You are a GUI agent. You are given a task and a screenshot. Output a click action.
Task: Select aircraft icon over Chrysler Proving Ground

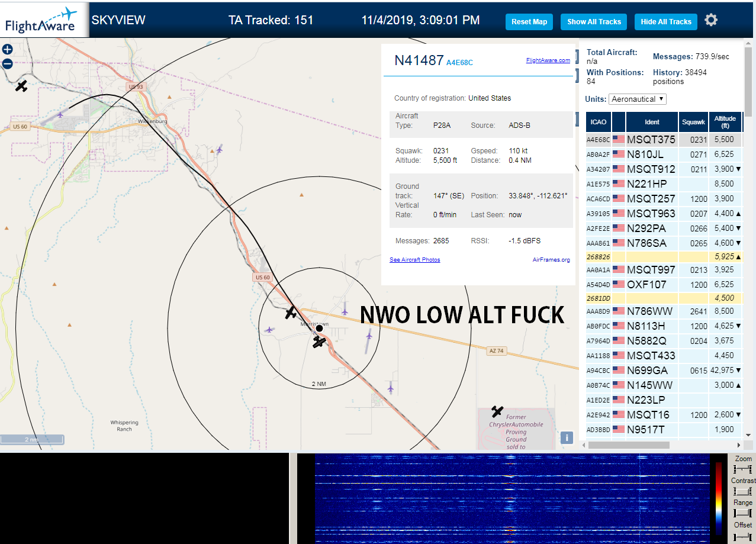click(497, 411)
